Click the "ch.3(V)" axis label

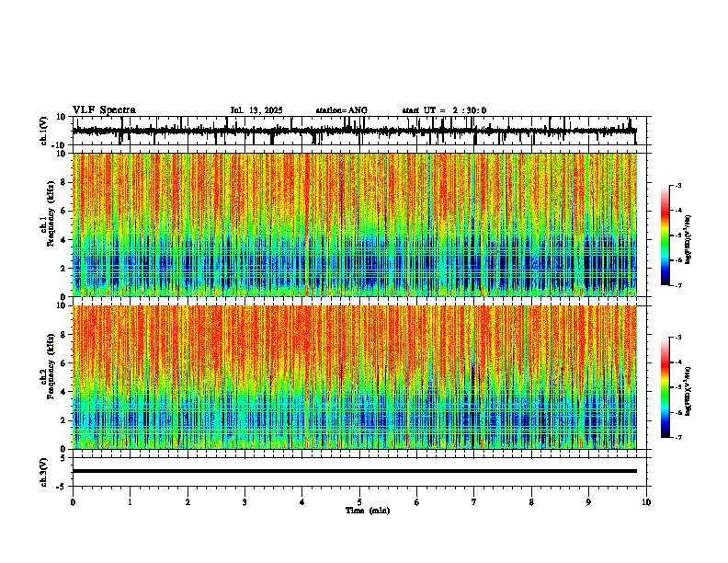(x=44, y=473)
